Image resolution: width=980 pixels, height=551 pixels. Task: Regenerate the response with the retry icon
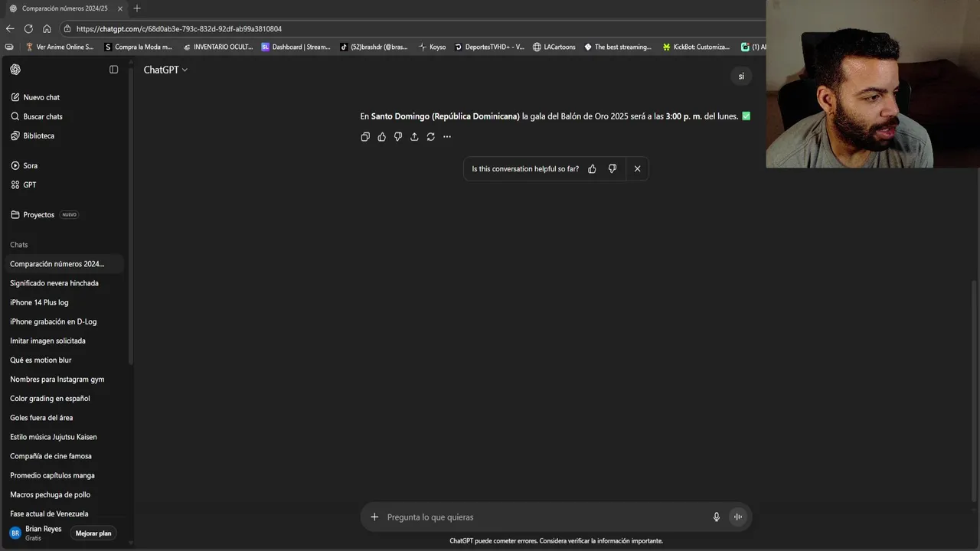[x=431, y=137]
